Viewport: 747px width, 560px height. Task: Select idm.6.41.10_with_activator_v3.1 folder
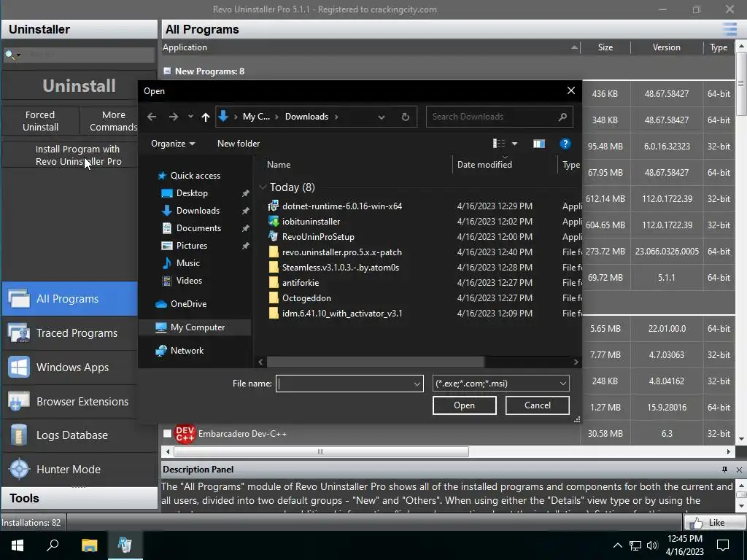coord(342,314)
